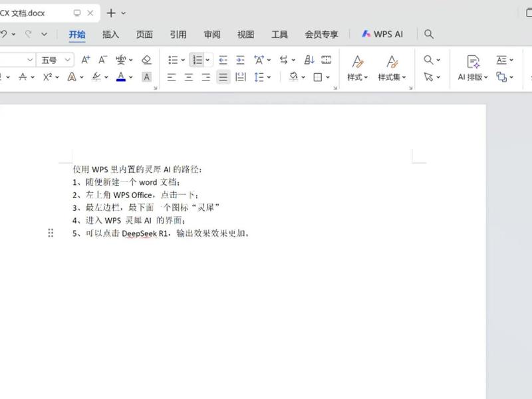Open the 视图 tab
Viewport: 532px width, 399px height.
pyautogui.click(x=245, y=35)
